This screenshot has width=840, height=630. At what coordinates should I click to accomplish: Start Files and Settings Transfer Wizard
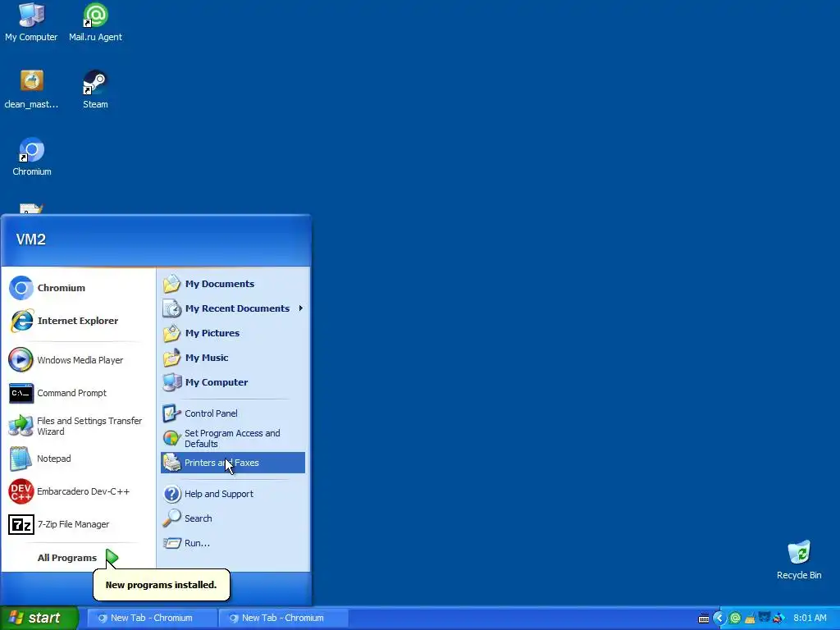pyautogui.click(x=78, y=426)
